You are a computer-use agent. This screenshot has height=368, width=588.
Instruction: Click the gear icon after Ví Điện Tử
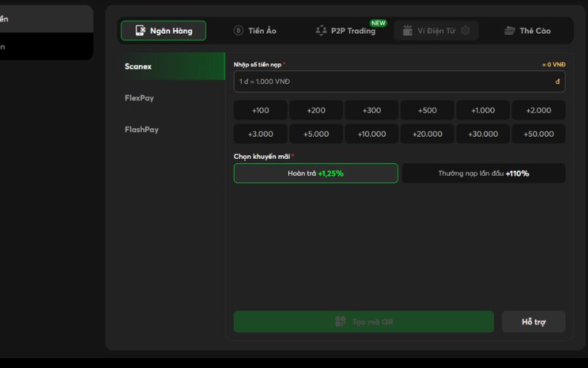(x=465, y=31)
